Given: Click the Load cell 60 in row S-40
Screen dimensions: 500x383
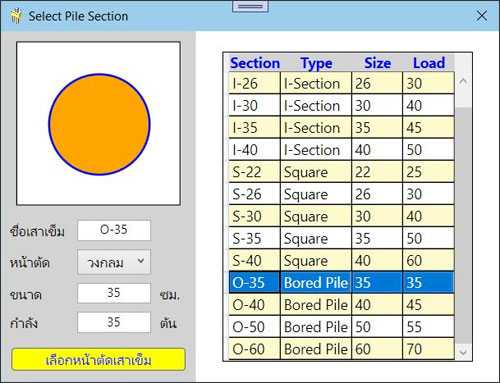Looking at the screenshot, I should [428, 260].
